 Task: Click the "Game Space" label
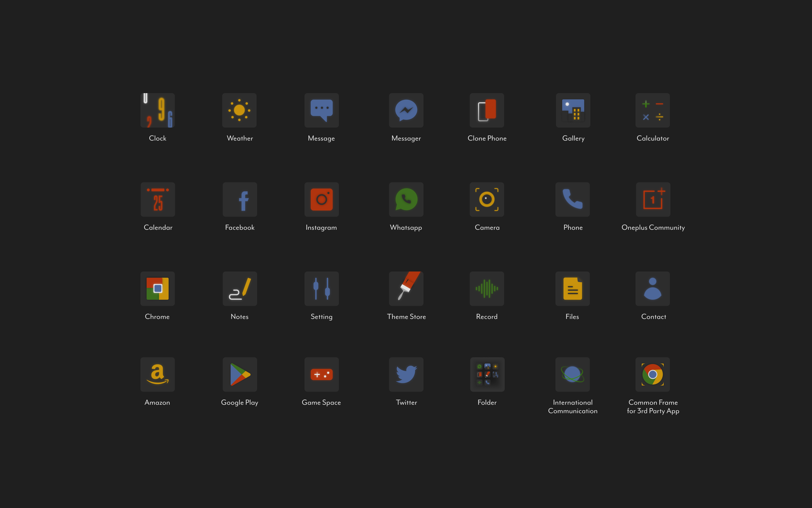click(321, 402)
